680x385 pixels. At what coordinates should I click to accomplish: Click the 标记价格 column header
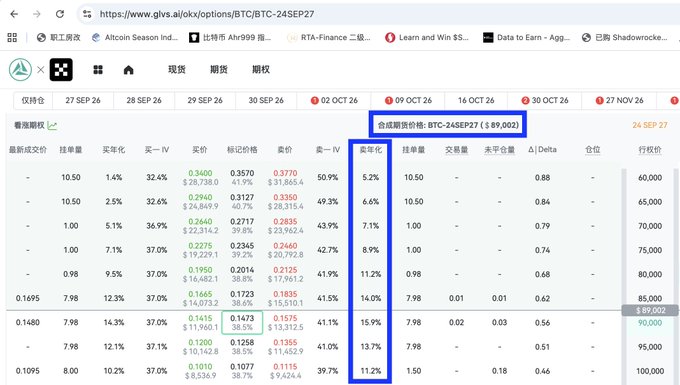click(242, 150)
